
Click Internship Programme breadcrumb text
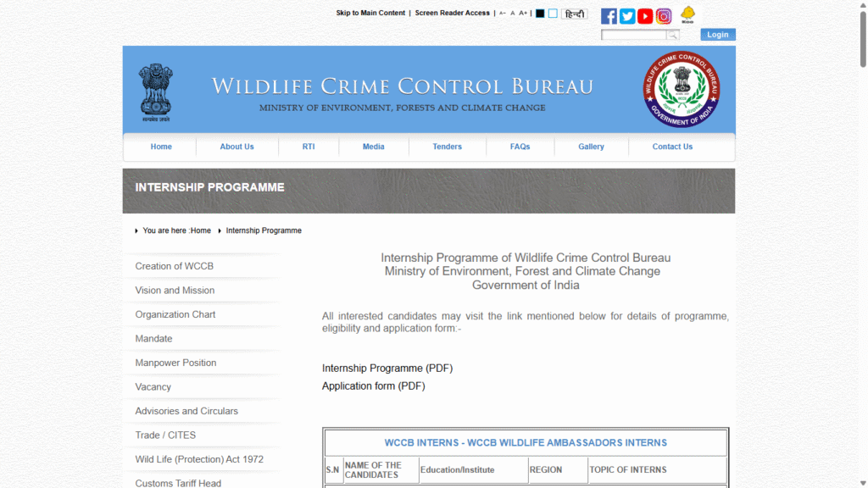pos(264,230)
